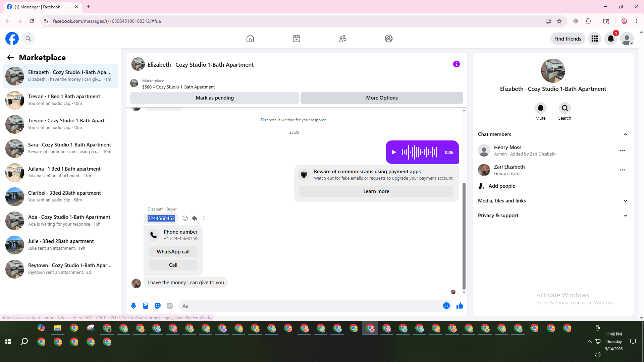Seek within the voice message waveform
Image resolution: width=644 pixels, height=362 pixels.
(419, 152)
